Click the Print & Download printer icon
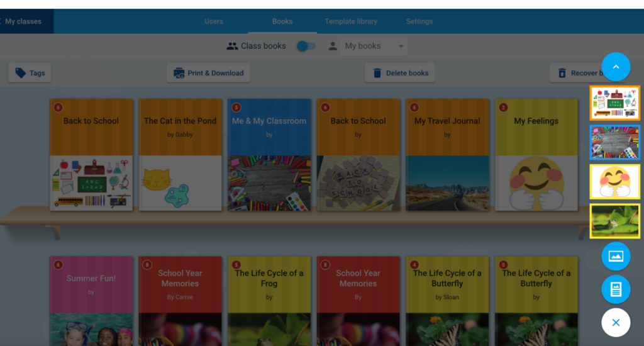 pos(179,73)
